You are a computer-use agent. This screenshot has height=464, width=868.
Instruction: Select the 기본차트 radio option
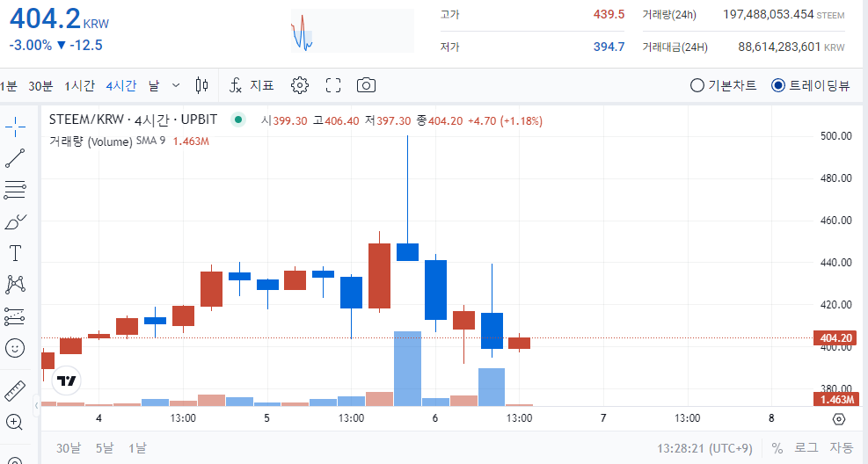[723, 85]
